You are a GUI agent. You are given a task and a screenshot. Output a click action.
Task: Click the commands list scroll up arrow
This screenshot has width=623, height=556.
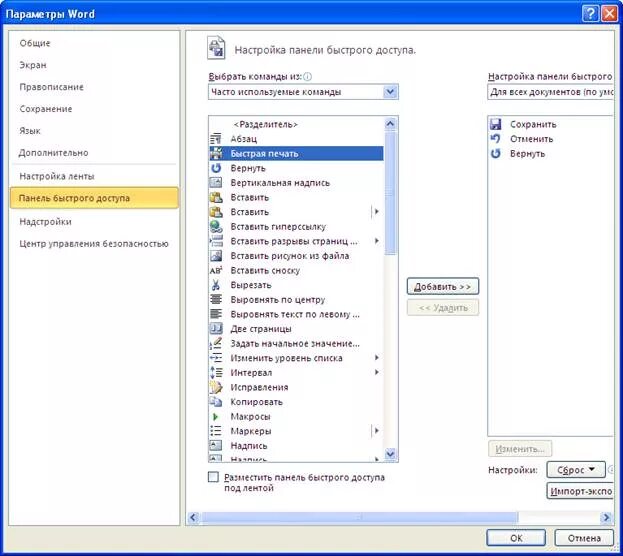point(390,124)
